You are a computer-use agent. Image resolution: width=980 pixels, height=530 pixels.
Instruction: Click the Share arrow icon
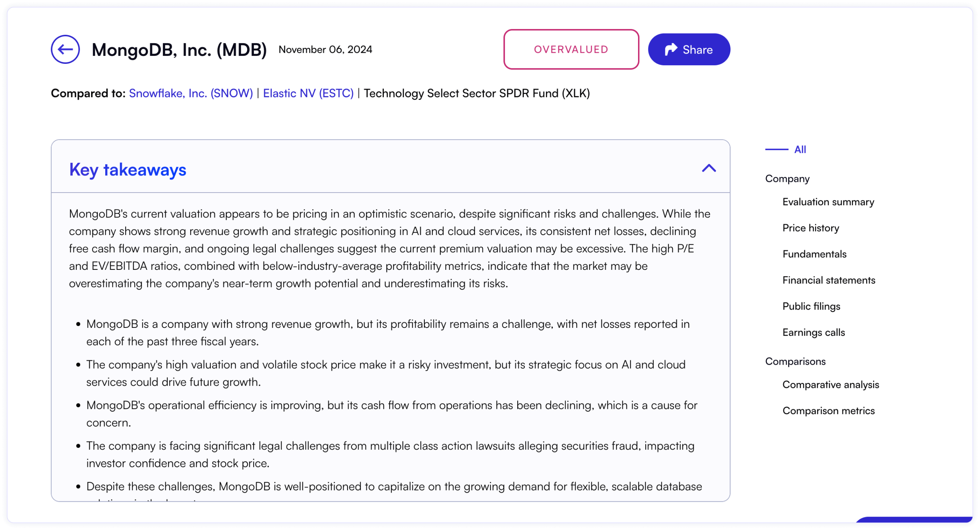[671, 49]
